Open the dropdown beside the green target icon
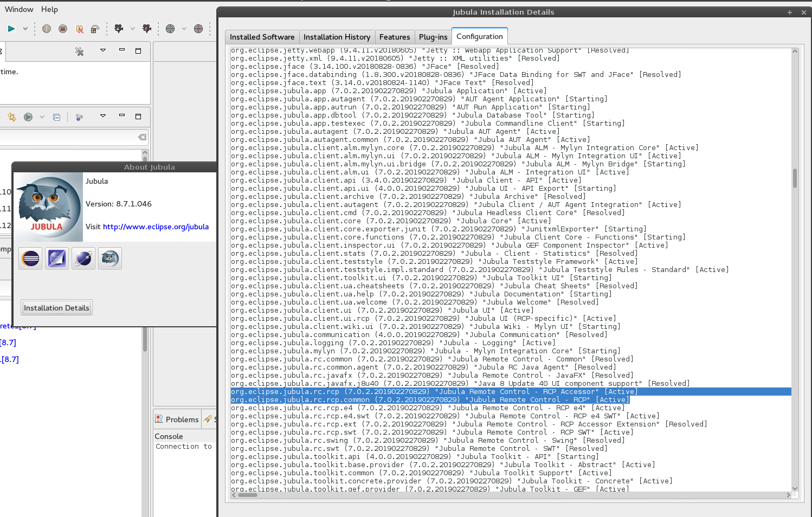This screenshot has height=517, width=812. (x=184, y=29)
